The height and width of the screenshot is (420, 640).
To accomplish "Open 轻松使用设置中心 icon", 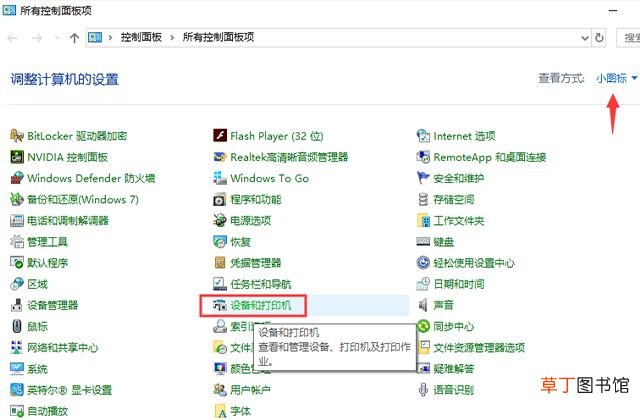I will pyautogui.click(x=423, y=263).
